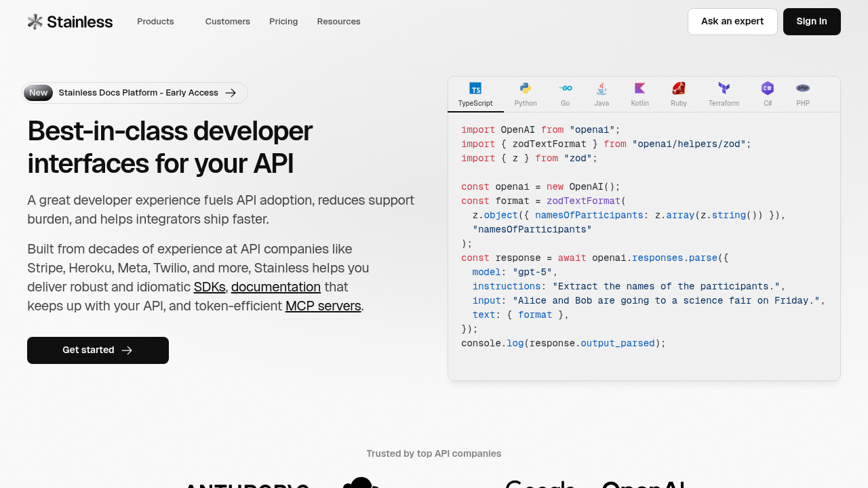Follow the documentation link
Screen dimensions: 868x488
[276, 287]
